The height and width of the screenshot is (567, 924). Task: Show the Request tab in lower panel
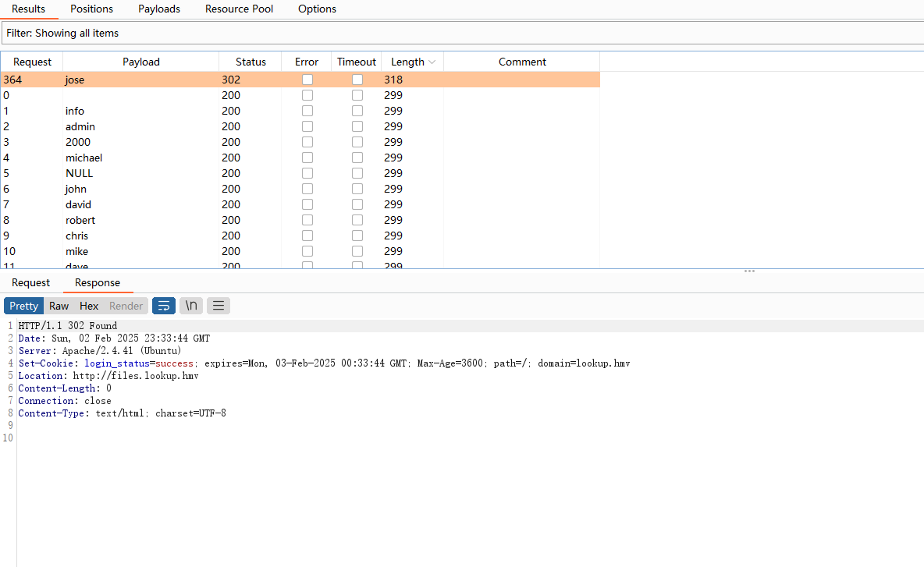[30, 283]
